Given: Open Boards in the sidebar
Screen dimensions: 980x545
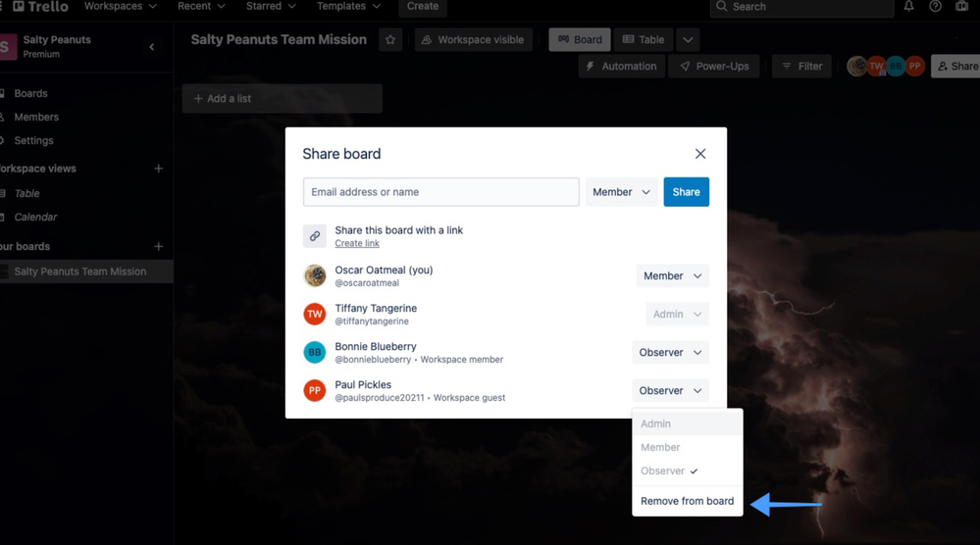Looking at the screenshot, I should point(30,93).
